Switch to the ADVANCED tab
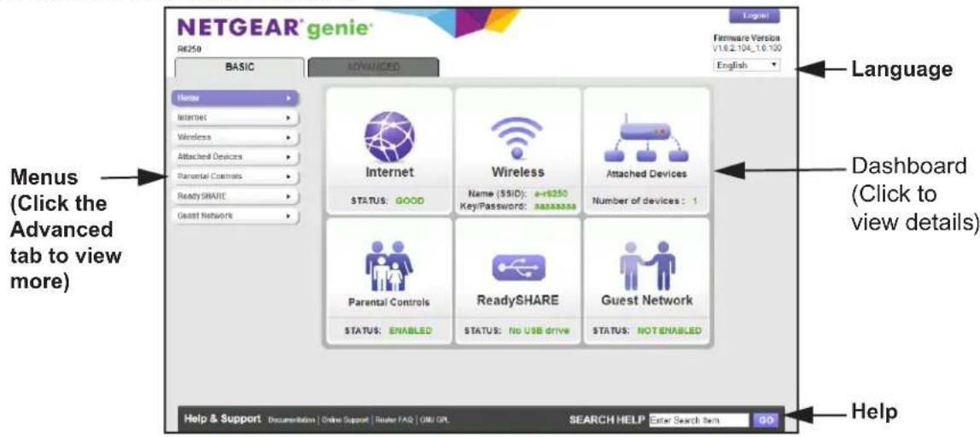Screen dimensions: 980x437 [x=374, y=68]
